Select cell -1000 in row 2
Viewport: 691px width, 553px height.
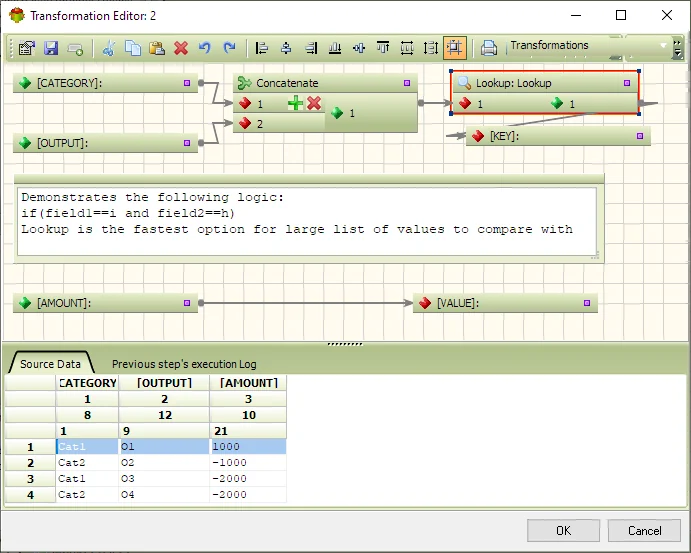click(249, 463)
